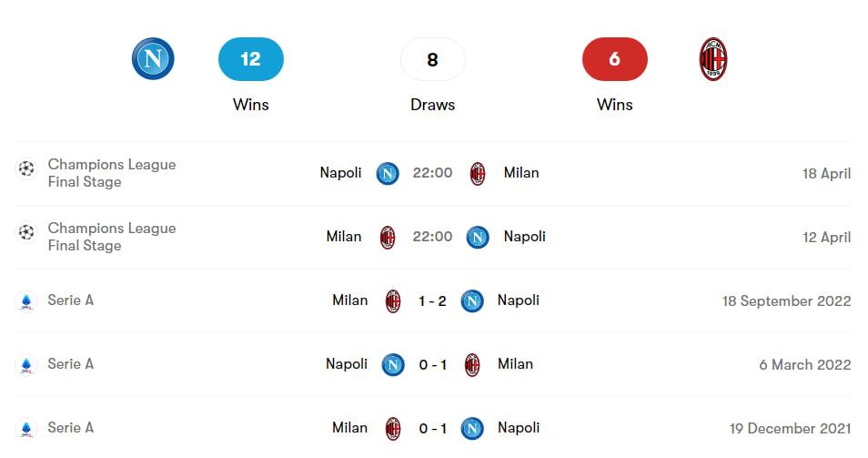Click Serie A logo for 18 September 2022
The image size is (868, 458).
point(26,301)
